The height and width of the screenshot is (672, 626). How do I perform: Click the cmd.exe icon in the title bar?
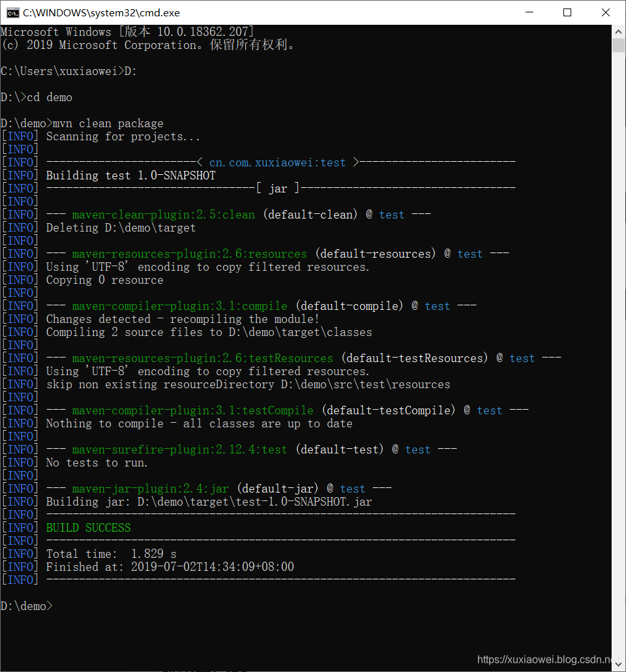point(12,12)
